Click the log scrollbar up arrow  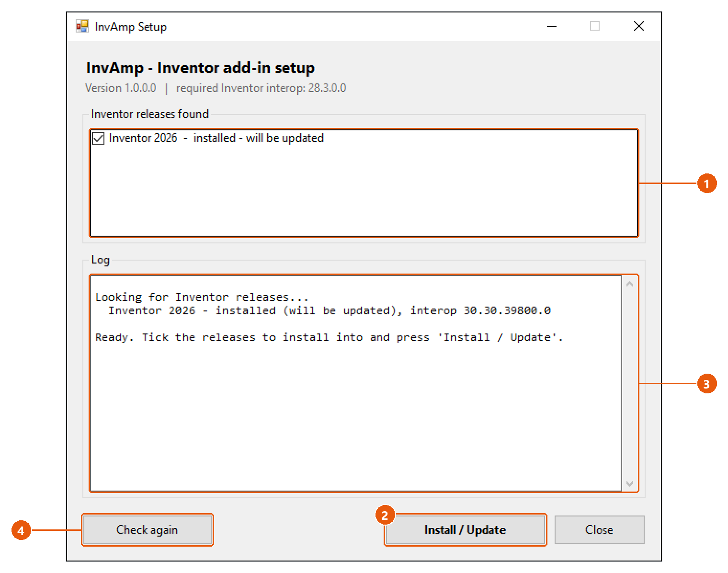click(629, 284)
